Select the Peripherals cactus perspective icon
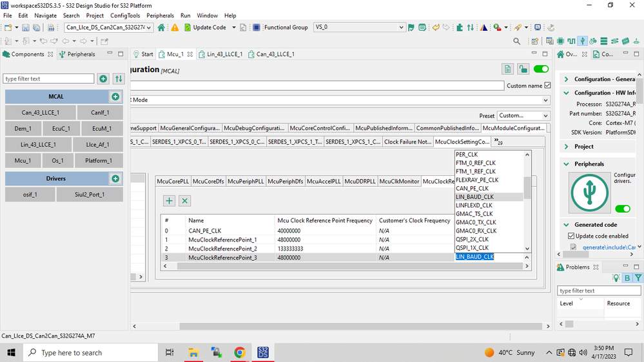Screen dimensions: 644x362 pyautogui.click(x=582, y=41)
